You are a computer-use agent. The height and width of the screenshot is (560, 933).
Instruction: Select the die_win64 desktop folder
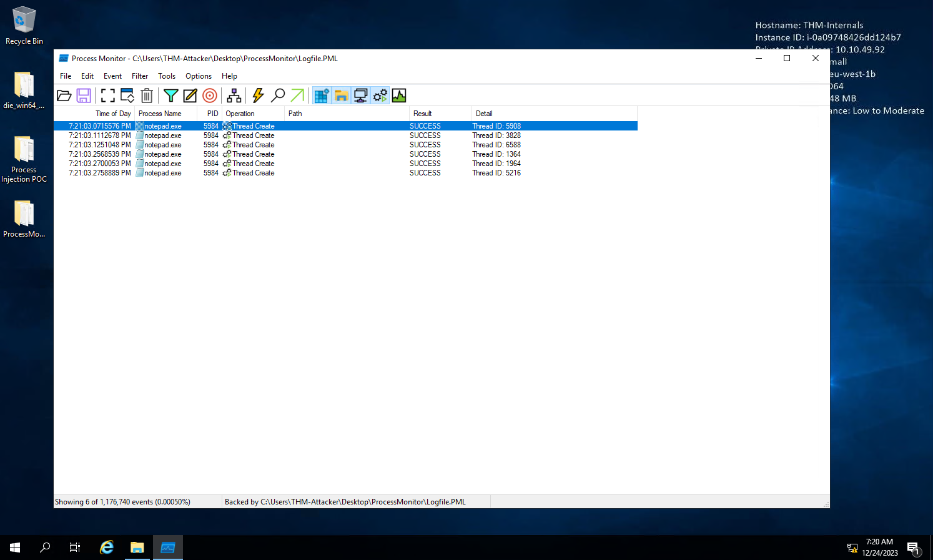[24, 90]
